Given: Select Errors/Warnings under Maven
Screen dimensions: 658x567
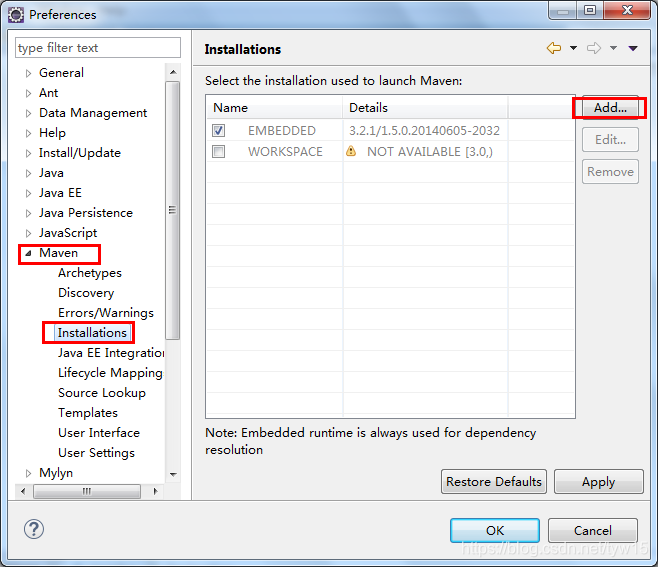Looking at the screenshot, I should [x=106, y=313].
